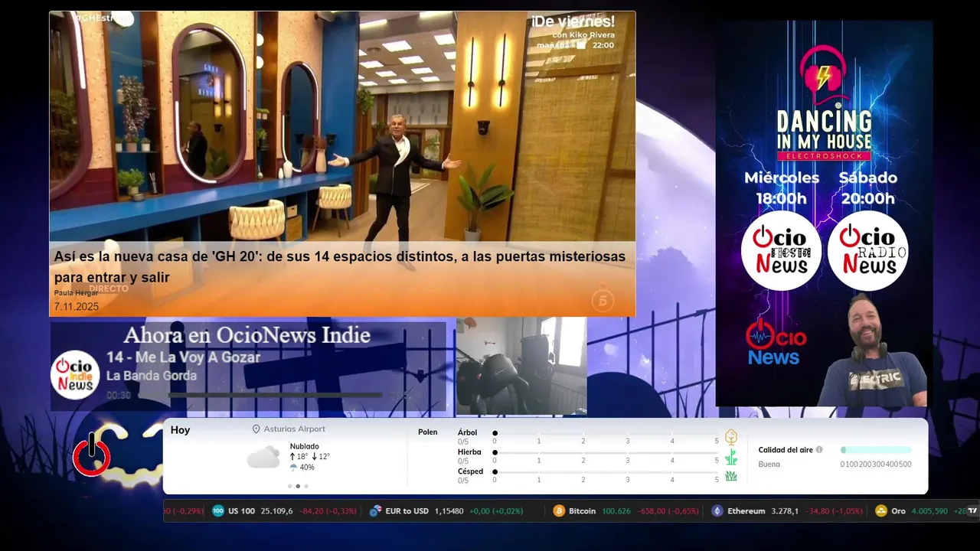Click the Oro gold icon
This screenshot has height=551, width=980.
(x=881, y=510)
